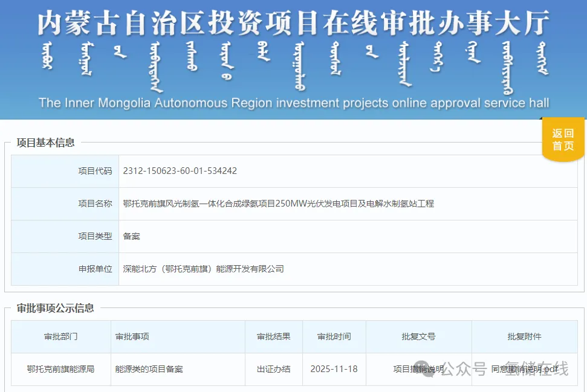The height and width of the screenshot is (392, 587).
Task: Click the Chinese site title banner
Action: click(293, 23)
